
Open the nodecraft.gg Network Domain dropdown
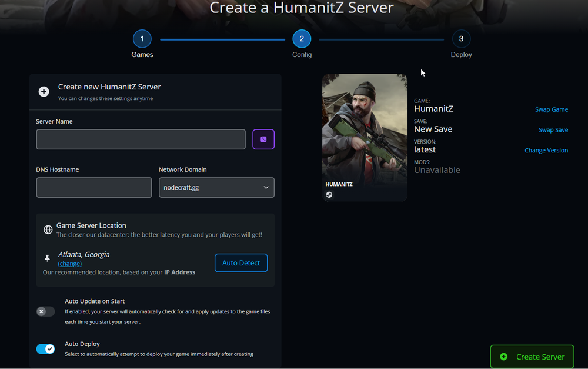(216, 187)
